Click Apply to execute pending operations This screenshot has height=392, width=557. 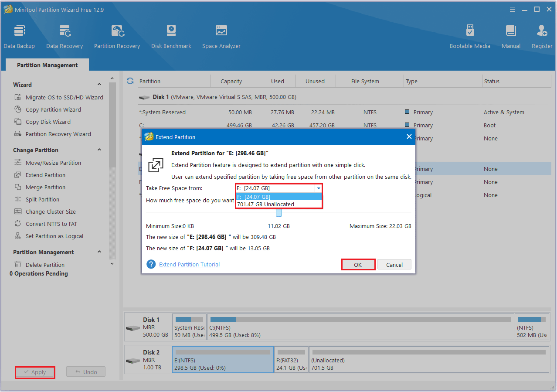coord(35,372)
